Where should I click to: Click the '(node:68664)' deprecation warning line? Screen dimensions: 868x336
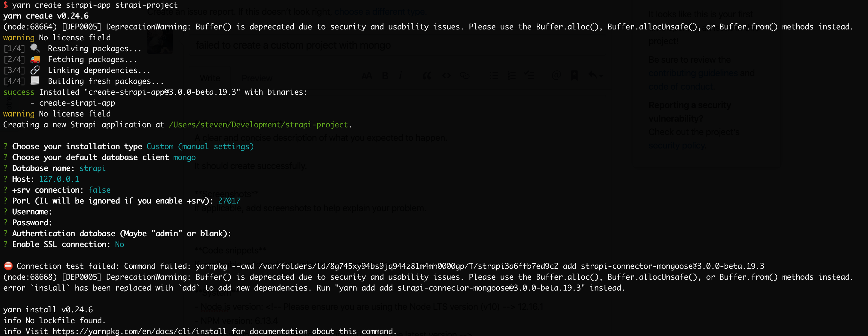[428, 27]
